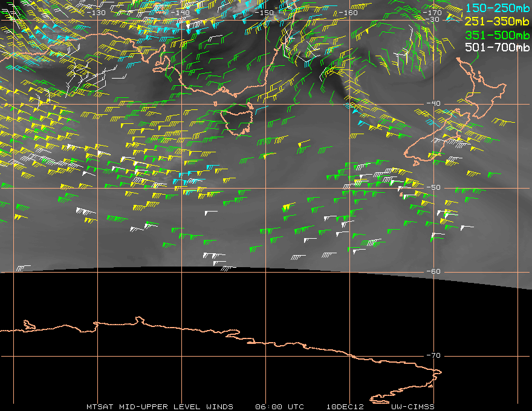Click the 501-700mb legend label
Image resolution: width=532 pixels, height=411 pixels.
coord(497,47)
